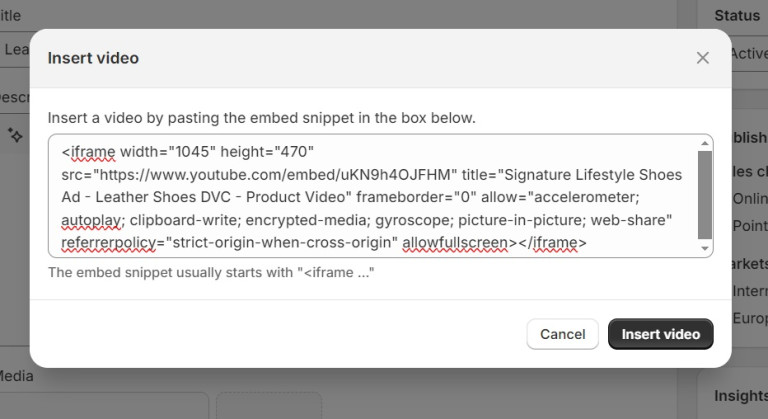Click the opening iframe tag text

coord(89,152)
